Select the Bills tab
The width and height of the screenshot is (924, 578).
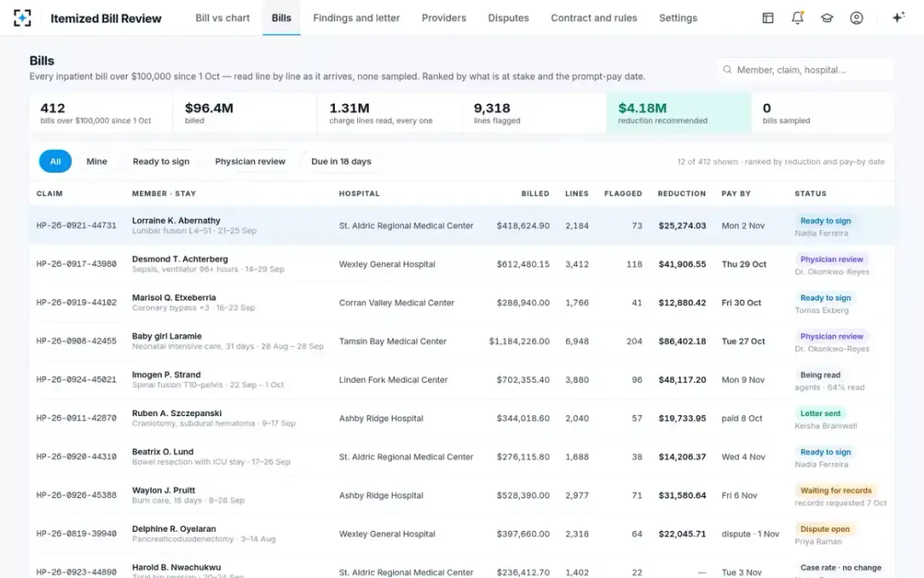tap(281, 18)
